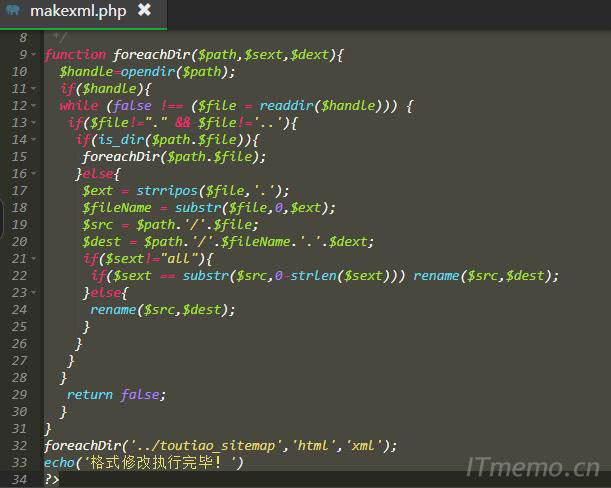Collapse the while loop fold at line 12
This screenshot has height=488, width=611.
(34, 106)
